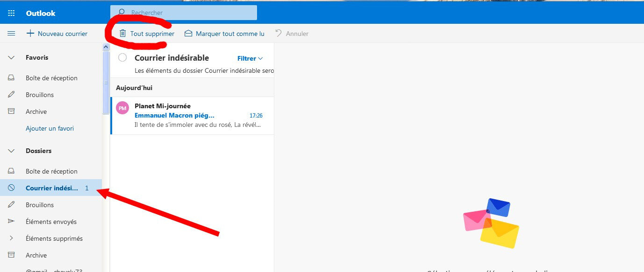Click the inbox icon under Dossiers

pos(11,171)
